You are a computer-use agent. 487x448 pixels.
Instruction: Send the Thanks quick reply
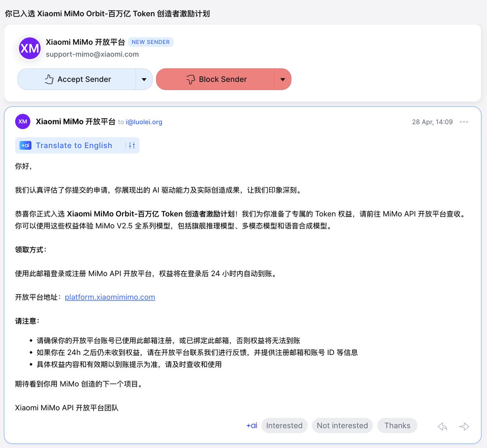coord(397,425)
